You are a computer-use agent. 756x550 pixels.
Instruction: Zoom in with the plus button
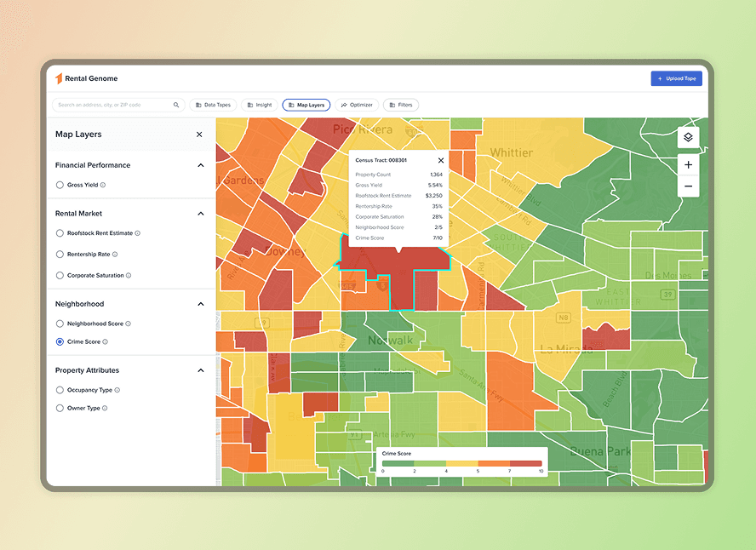688,165
